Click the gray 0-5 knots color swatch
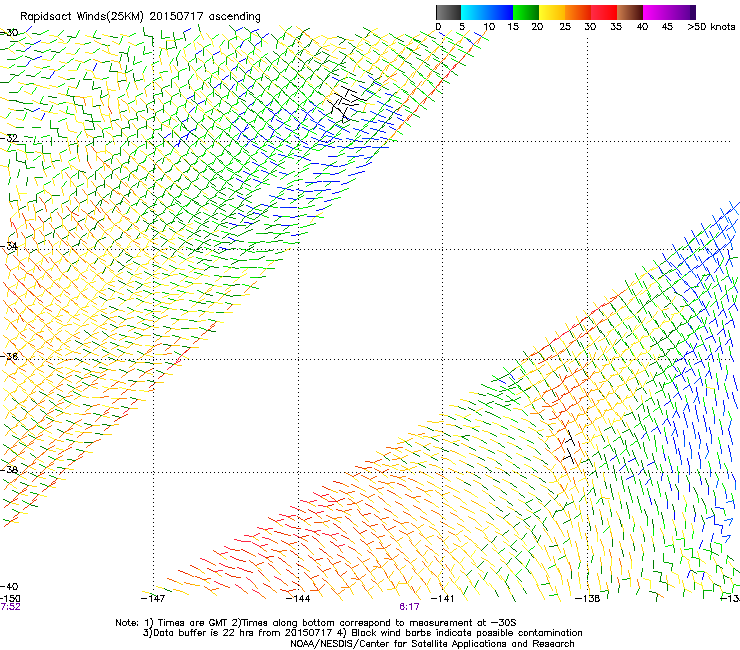The image size is (740, 650). (x=448, y=12)
